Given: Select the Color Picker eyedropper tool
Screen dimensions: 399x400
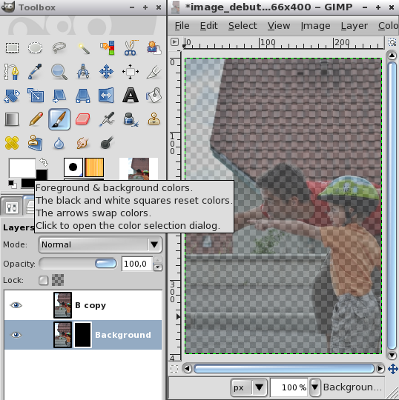Looking at the screenshot, I should tap(35, 72).
